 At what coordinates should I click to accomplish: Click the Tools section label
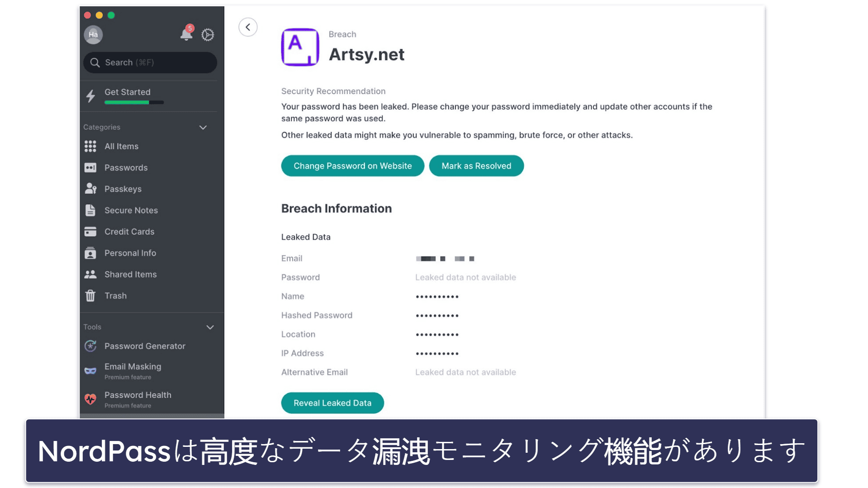[92, 327]
